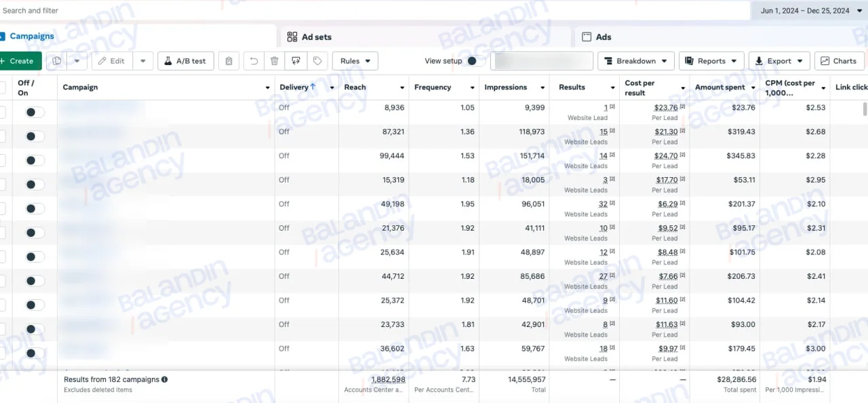Click the icon between trash and tag

[296, 61]
